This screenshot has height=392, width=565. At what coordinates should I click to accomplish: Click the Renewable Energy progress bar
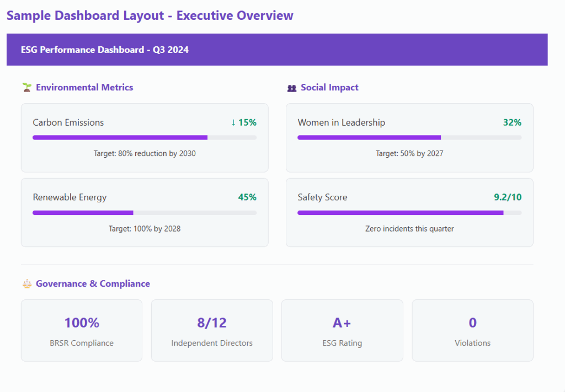145,213
